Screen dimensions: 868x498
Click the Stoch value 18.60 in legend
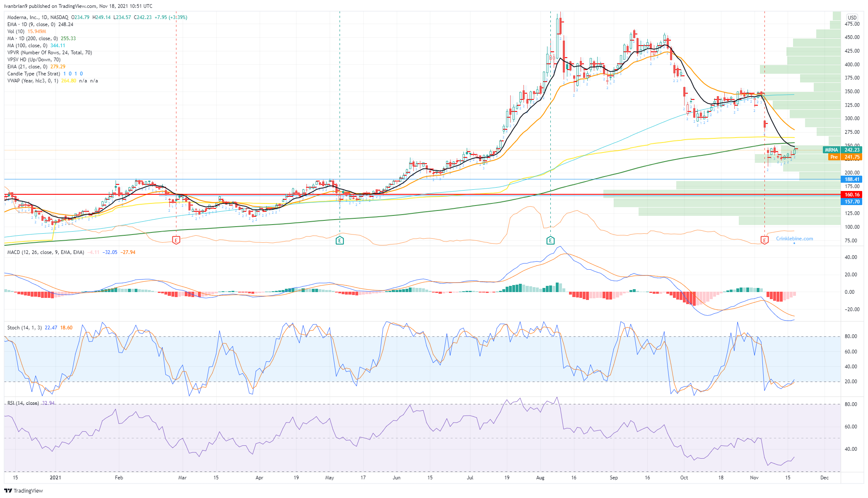click(x=66, y=328)
